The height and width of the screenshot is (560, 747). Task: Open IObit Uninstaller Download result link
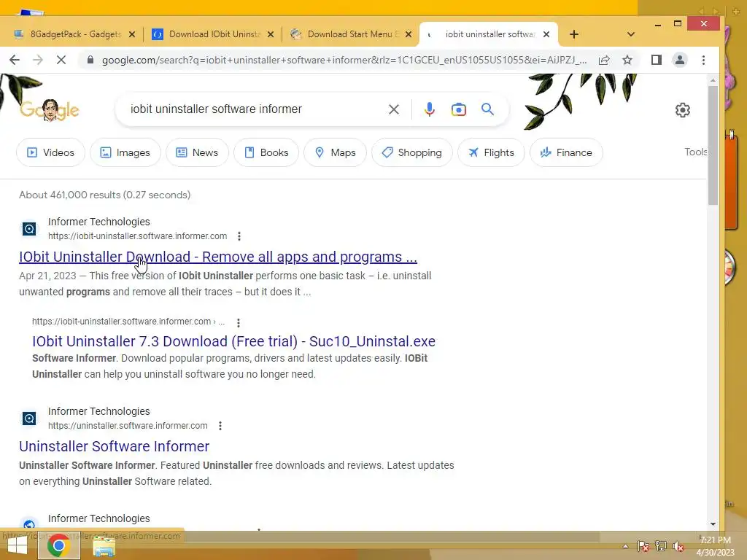pyautogui.click(x=218, y=257)
